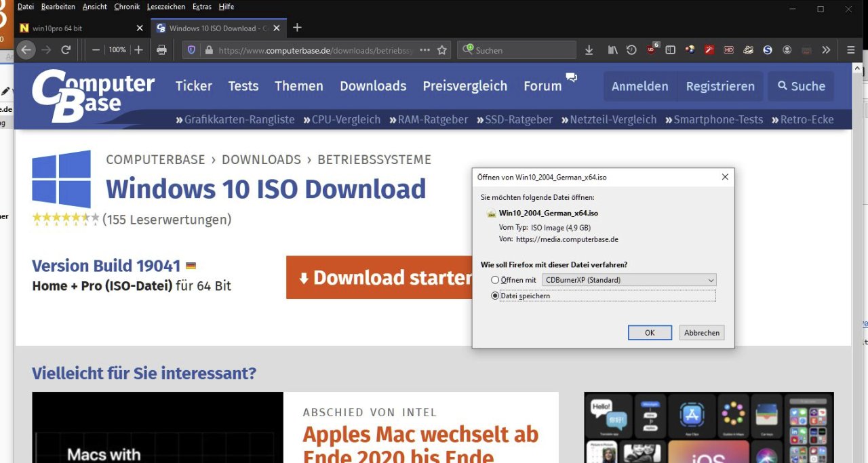Close the 'Öffnen von Win10_2004' dialog with X

[x=725, y=177]
